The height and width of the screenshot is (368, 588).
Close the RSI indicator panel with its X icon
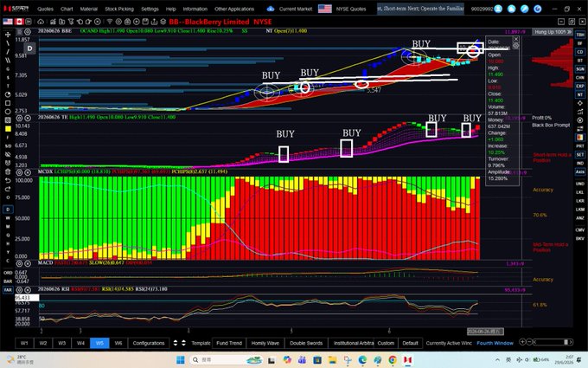(x=28, y=290)
